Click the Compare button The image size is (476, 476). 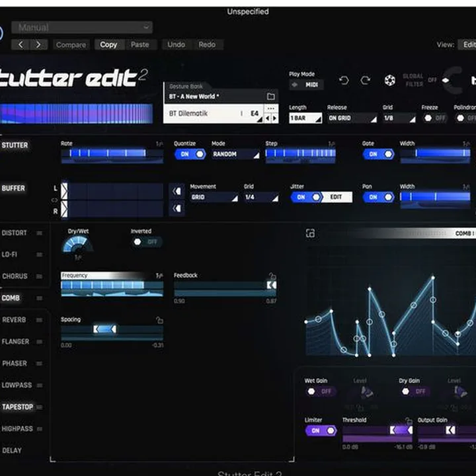71,45
